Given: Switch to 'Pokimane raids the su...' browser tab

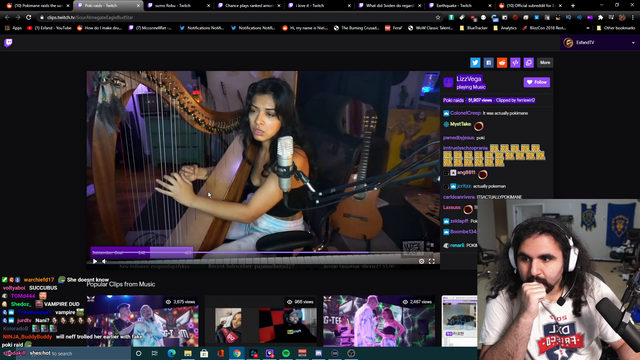Looking at the screenshot, I should point(37,6).
